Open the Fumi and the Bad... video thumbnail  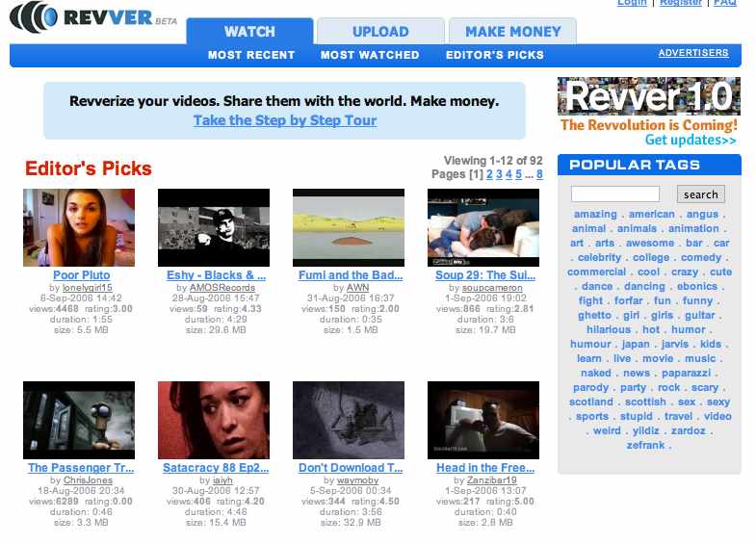pos(349,227)
